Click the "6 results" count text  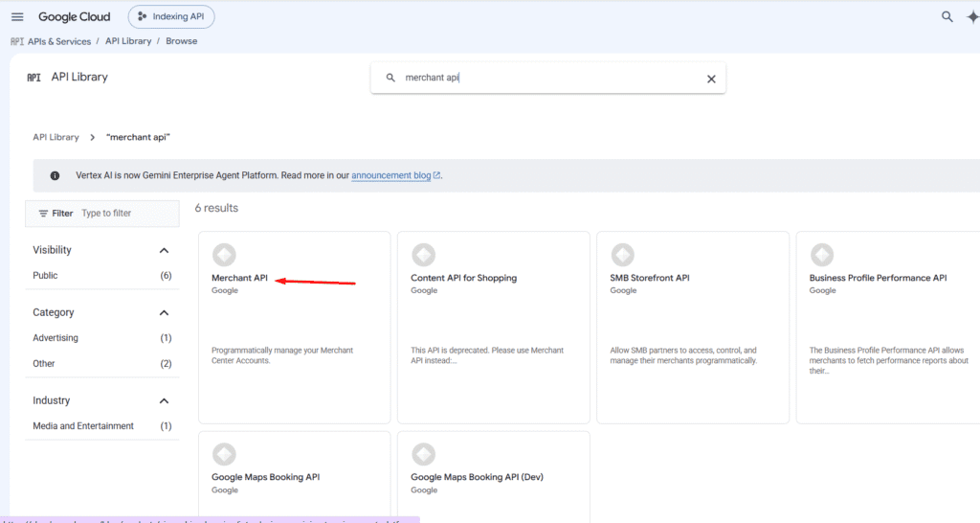216,208
